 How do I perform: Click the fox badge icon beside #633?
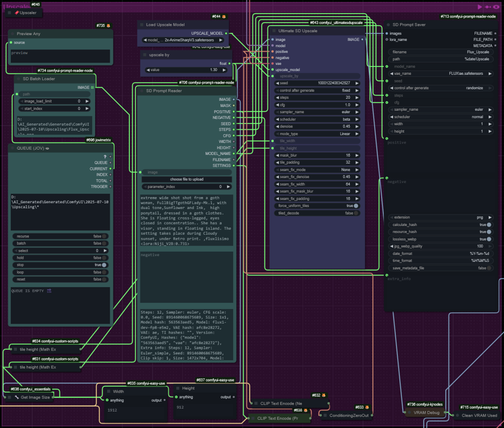(x=367, y=407)
